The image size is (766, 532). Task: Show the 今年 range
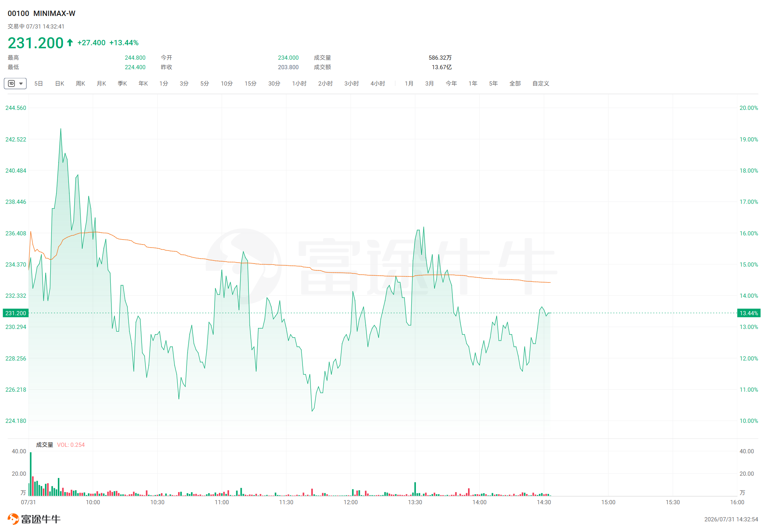point(451,83)
